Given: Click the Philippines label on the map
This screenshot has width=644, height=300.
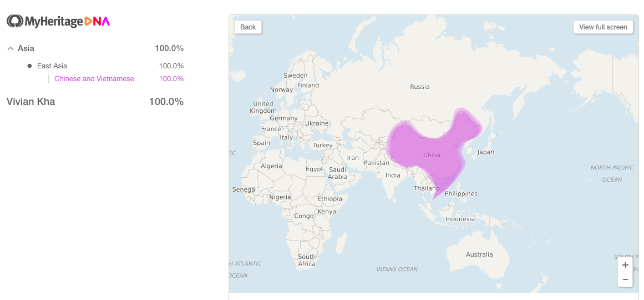Looking at the screenshot, I should point(462,193).
